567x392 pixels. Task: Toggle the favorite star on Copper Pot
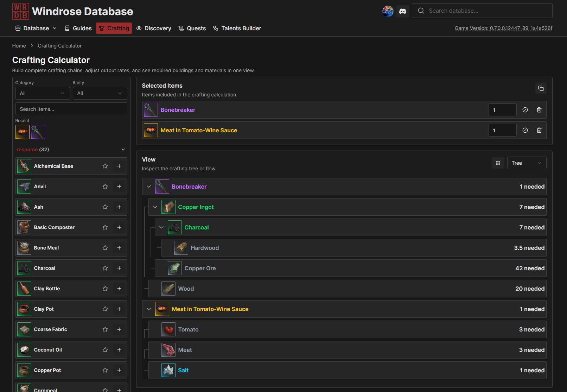click(x=105, y=370)
